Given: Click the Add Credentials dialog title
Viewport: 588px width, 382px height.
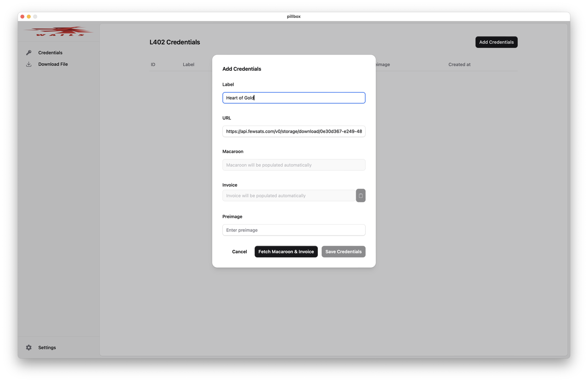Looking at the screenshot, I should tap(242, 69).
